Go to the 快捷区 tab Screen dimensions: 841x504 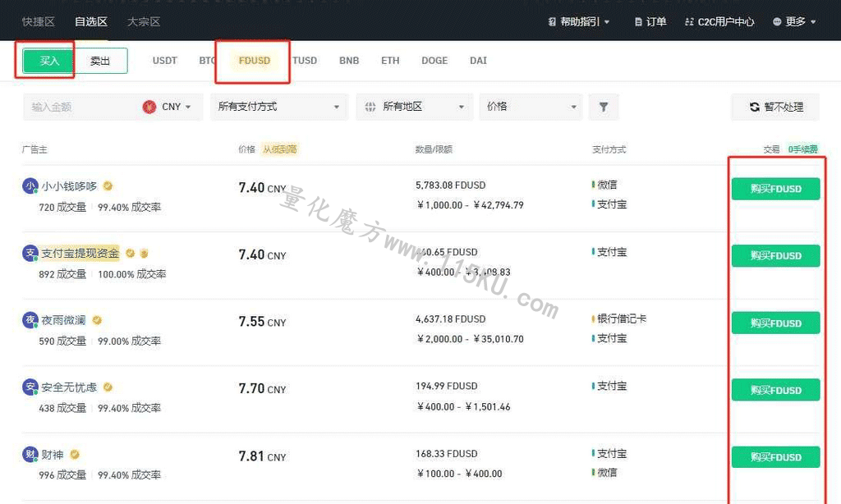point(38,22)
